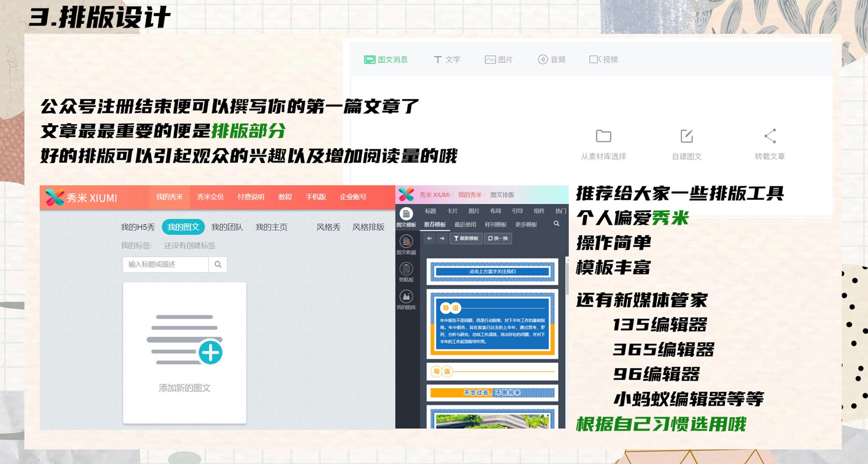Click the 图文排版 breadcrumb
The image size is (868, 464).
coord(502,195)
